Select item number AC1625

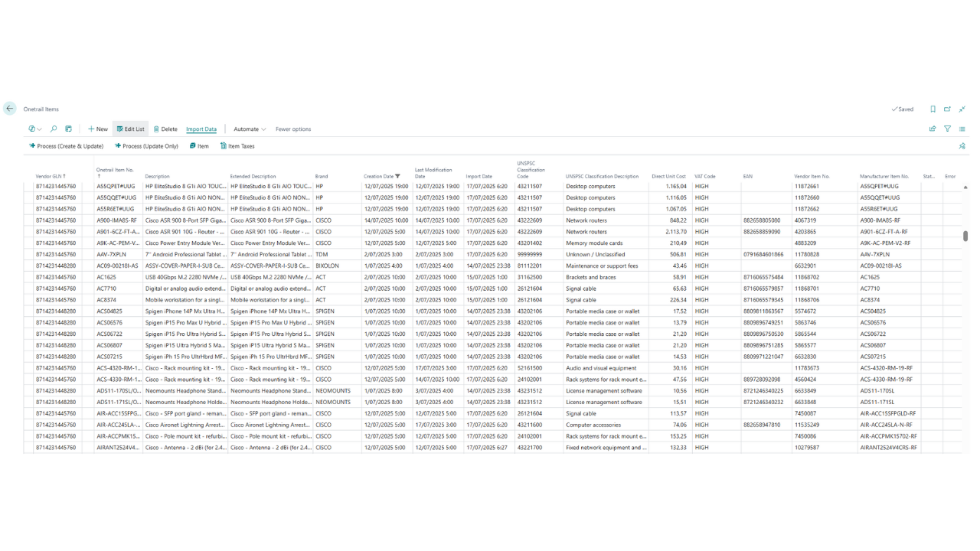click(106, 277)
